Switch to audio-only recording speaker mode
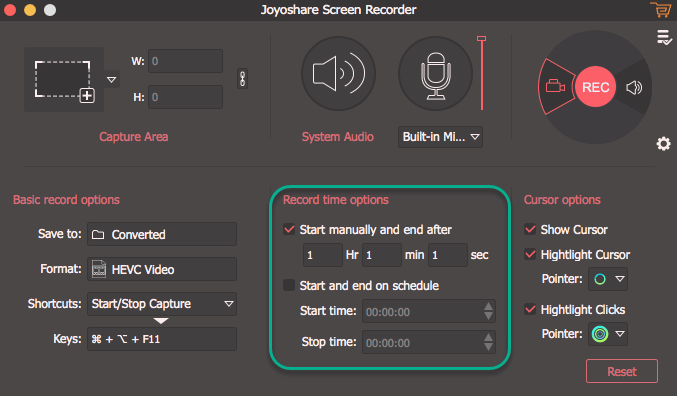The height and width of the screenshot is (396, 677). [x=634, y=88]
